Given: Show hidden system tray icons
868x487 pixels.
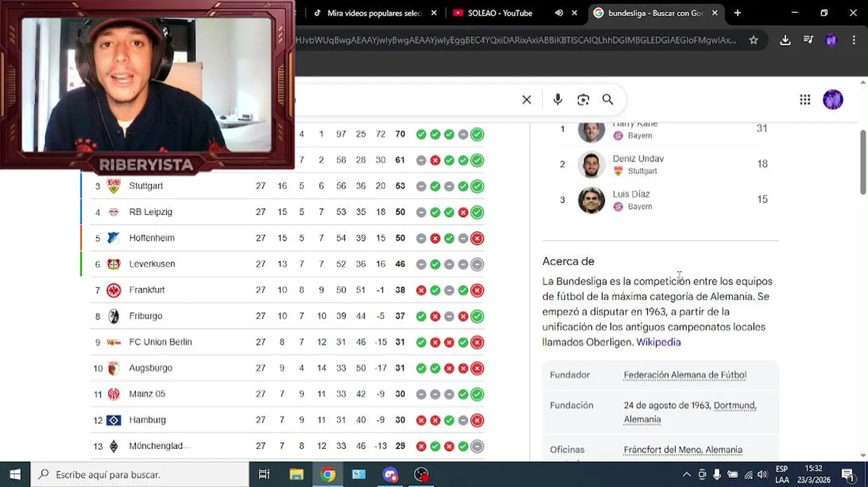Looking at the screenshot, I should [686, 475].
